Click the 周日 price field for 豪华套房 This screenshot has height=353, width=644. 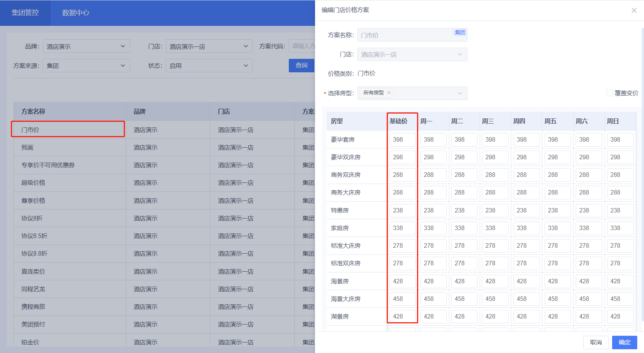tap(620, 139)
